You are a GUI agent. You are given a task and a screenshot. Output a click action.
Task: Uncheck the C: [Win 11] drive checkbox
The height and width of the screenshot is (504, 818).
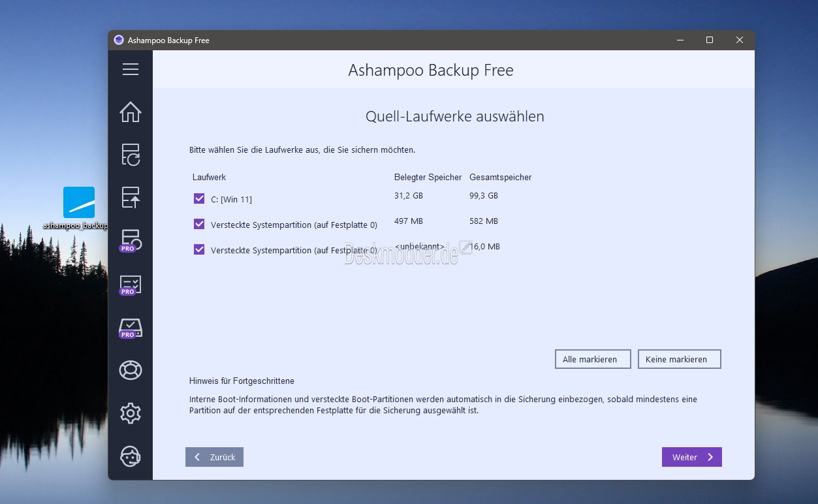pos(199,198)
